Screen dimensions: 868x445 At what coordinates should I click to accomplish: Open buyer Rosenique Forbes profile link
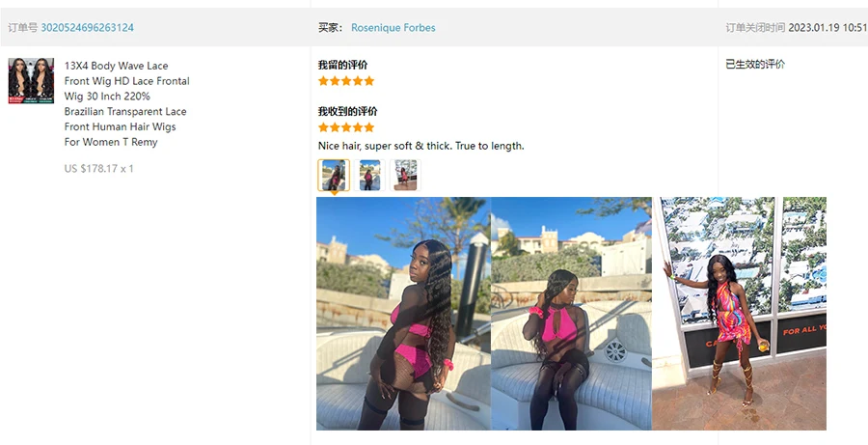pyautogui.click(x=393, y=28)
